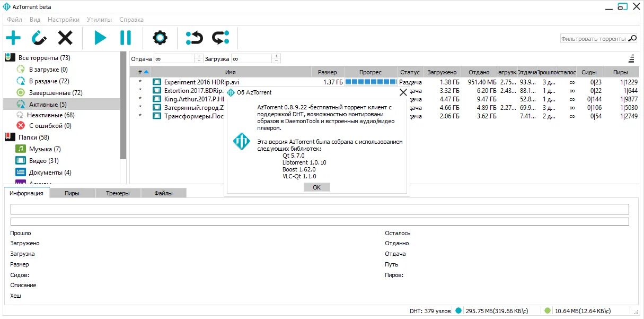Click the DHT: 379 узлов status text
Viewport: 644px width, 319px height.
(x=429, y=311)
